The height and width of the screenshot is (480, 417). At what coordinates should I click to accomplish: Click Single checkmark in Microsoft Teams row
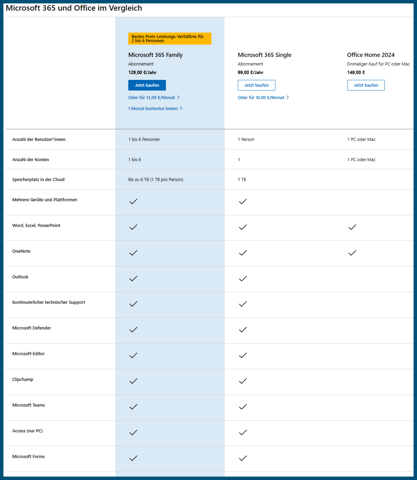pos(243,407)
